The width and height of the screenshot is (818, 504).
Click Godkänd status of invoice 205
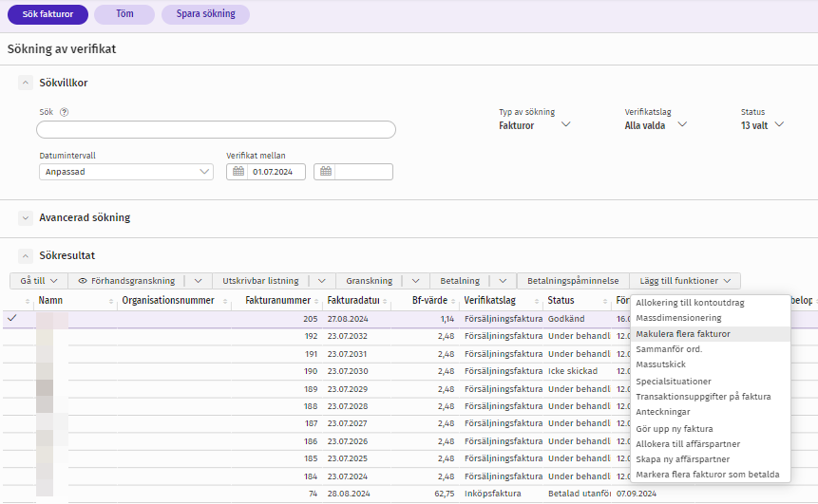click(x=566, y=319)
